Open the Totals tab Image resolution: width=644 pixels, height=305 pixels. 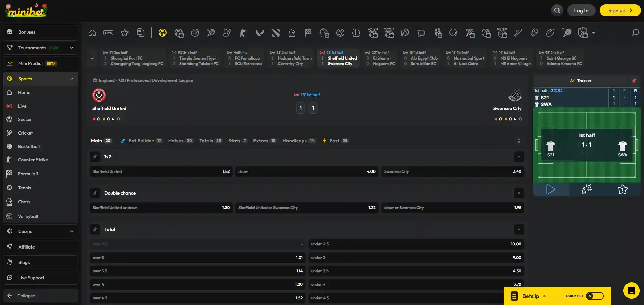coord(210,141)
